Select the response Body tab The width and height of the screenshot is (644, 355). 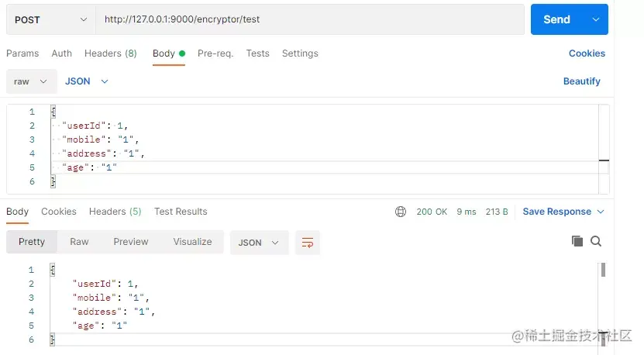click(17, 212)
